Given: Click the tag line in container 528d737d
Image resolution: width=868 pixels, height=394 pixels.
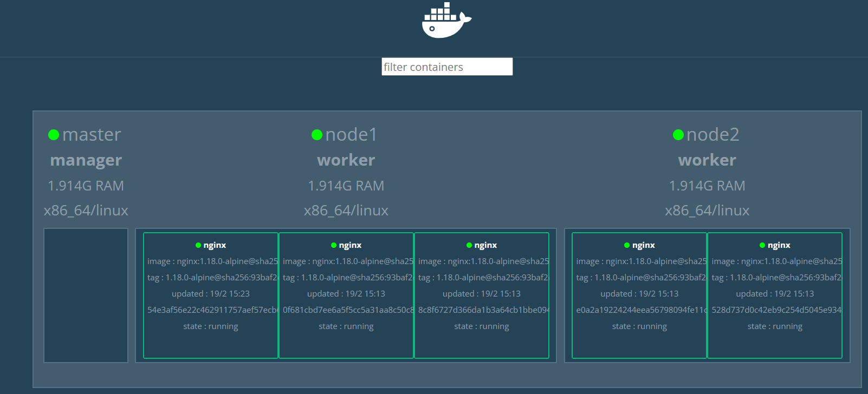Looking at the screenshot, I should 776,278.
